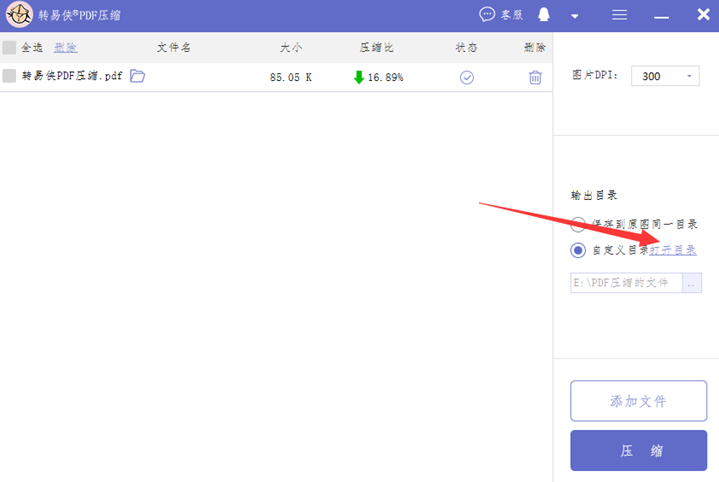Tick the 全选 select-all checkbox
Viewport: 719px width, 482px height.
pyautogui.click(x=9, y=47)
